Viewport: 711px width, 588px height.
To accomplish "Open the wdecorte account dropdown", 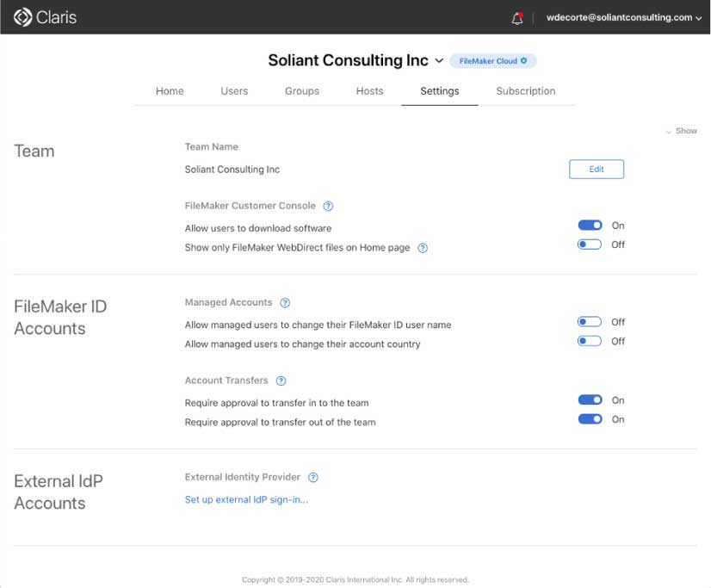I will point(624,18).
